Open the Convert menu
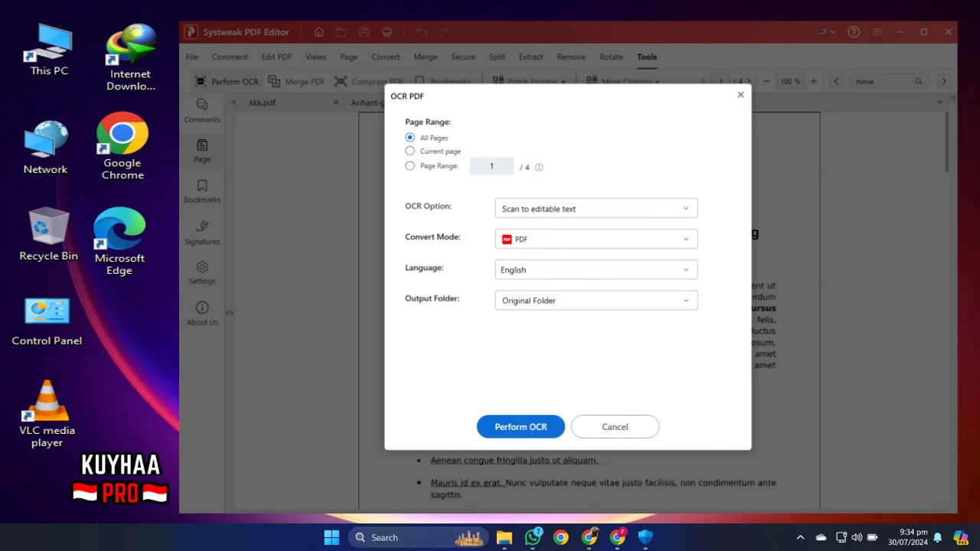 pos(385,57)
